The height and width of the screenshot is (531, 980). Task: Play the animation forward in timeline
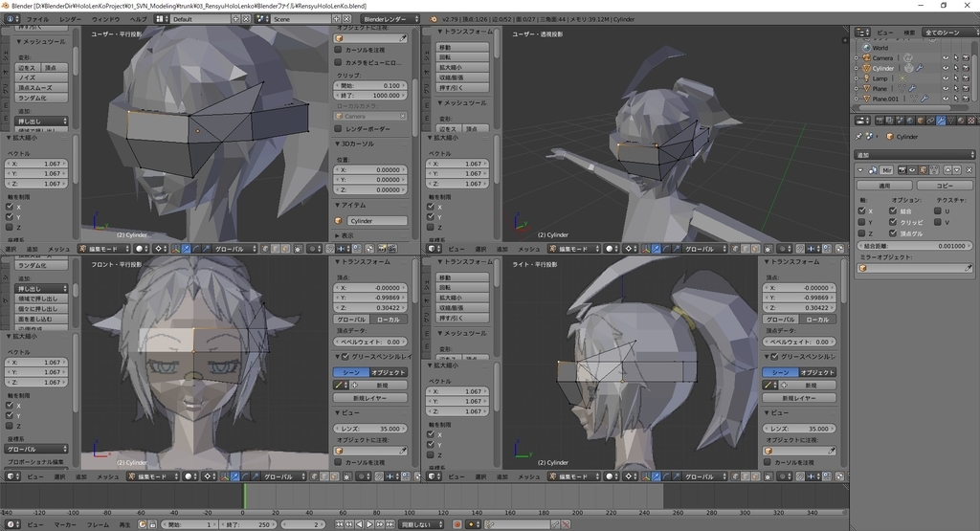point(369,524)
